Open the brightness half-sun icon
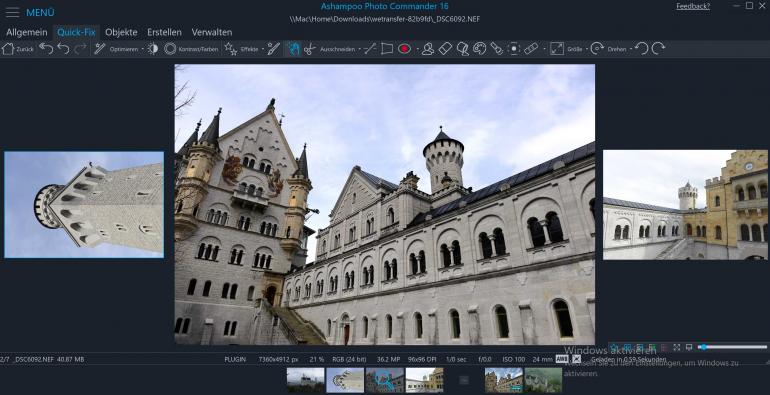 [x=153, y=49]
